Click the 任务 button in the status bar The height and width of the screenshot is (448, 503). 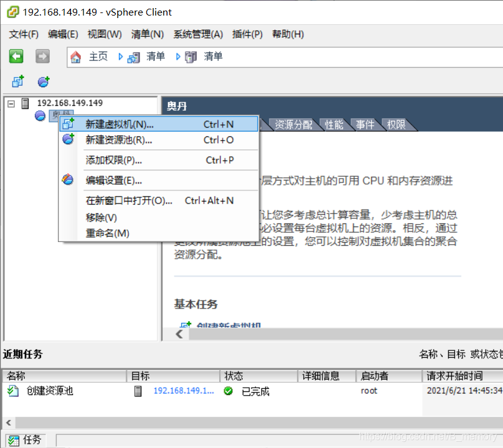(26, 441)
